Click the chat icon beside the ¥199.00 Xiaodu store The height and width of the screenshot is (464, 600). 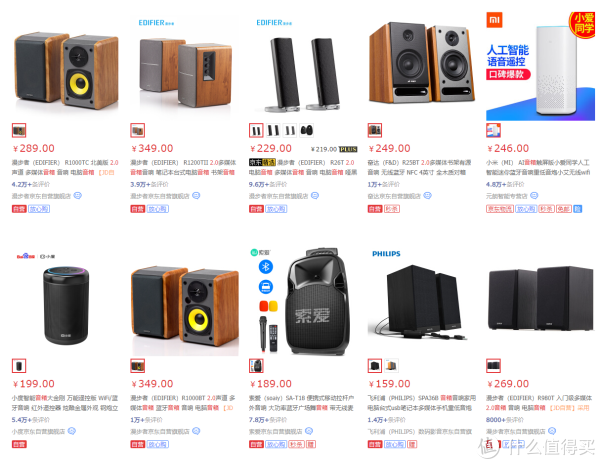[72, 431]
